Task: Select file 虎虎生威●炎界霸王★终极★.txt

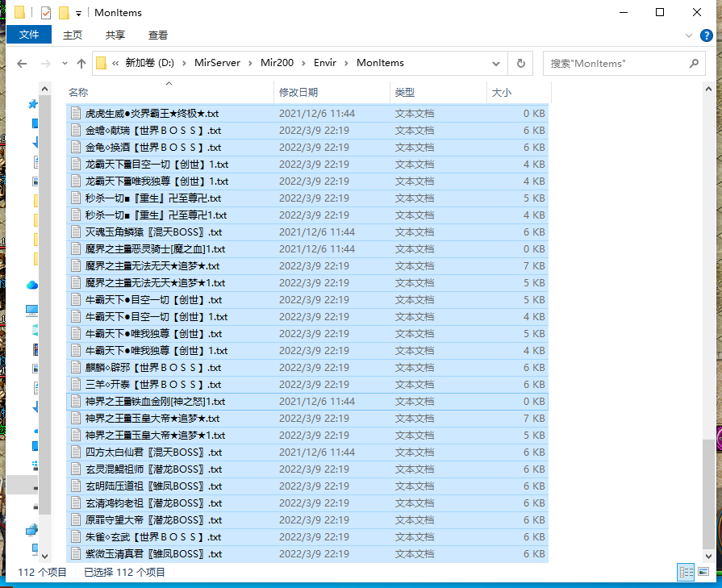Action: [307, 113]
